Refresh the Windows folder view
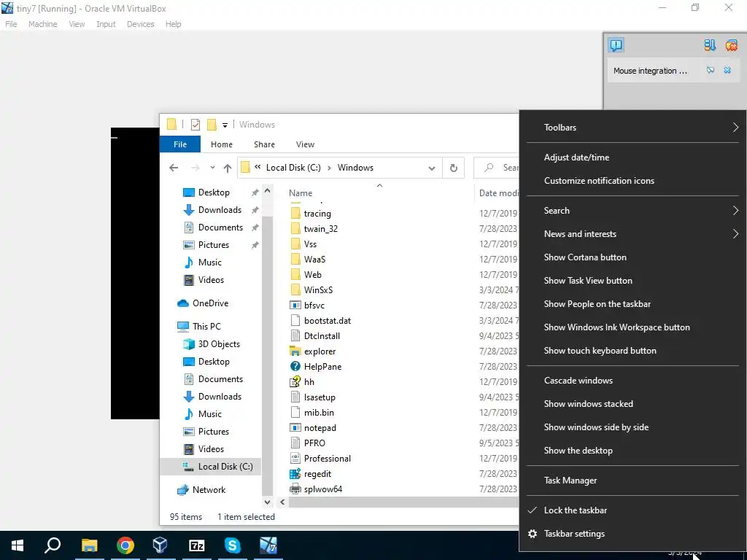The width and height of the screenshot is (747, 560). click(x=454, y=168)
